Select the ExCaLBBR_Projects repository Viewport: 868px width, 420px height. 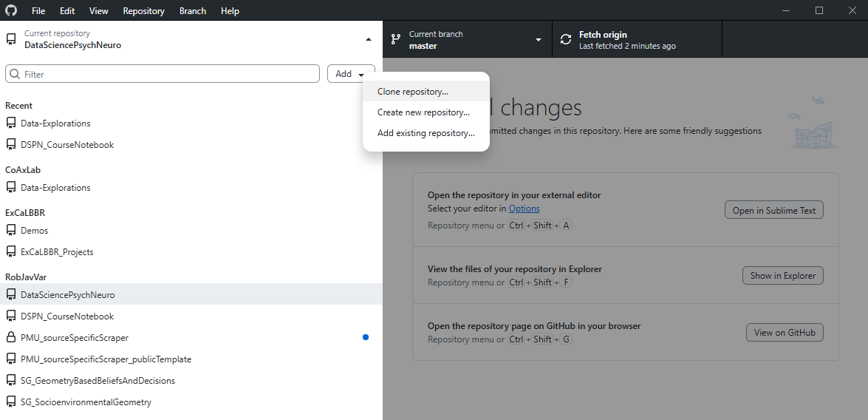pos(191,251)
